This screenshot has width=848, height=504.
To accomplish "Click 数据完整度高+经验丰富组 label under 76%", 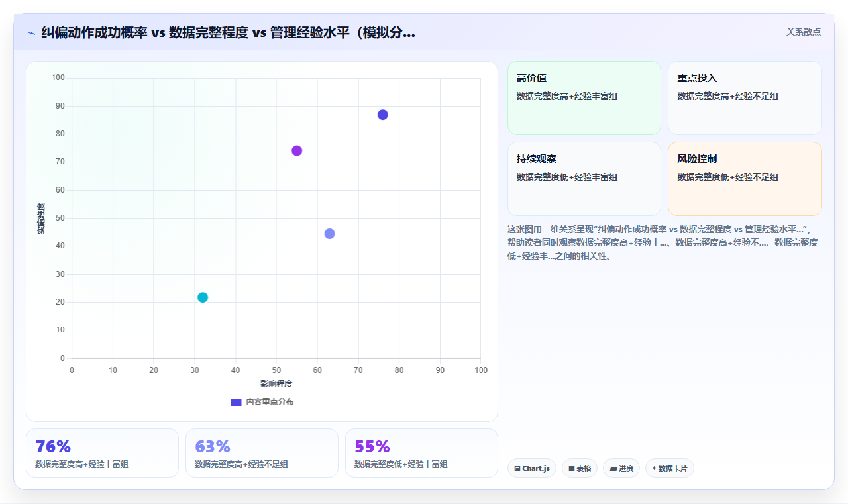I will pyautogui.click(x=81, y=464).
